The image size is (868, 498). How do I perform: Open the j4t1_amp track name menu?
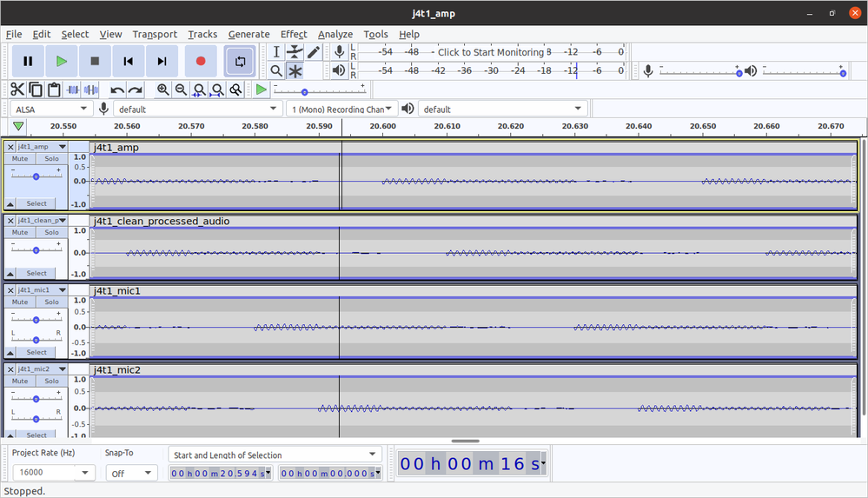point(42,147)
